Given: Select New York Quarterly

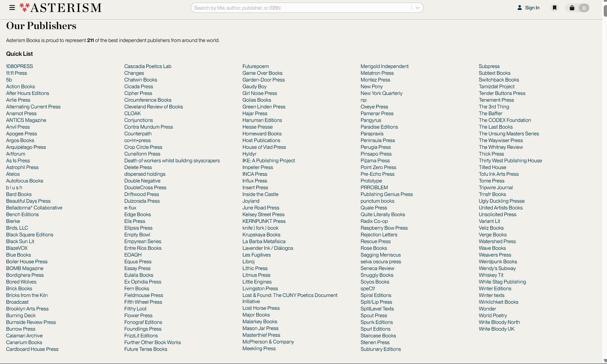Looking at the screenshot, I should [381, 93].
